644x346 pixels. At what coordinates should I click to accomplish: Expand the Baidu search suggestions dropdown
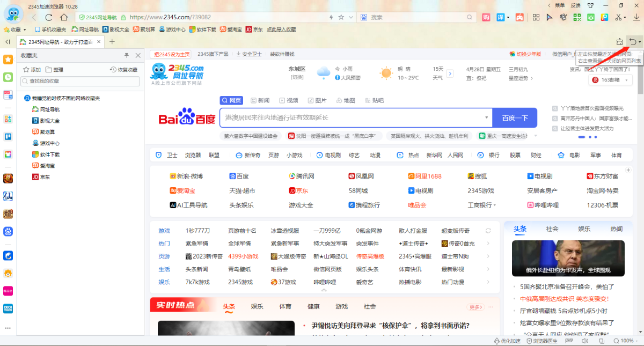[486, 117]
